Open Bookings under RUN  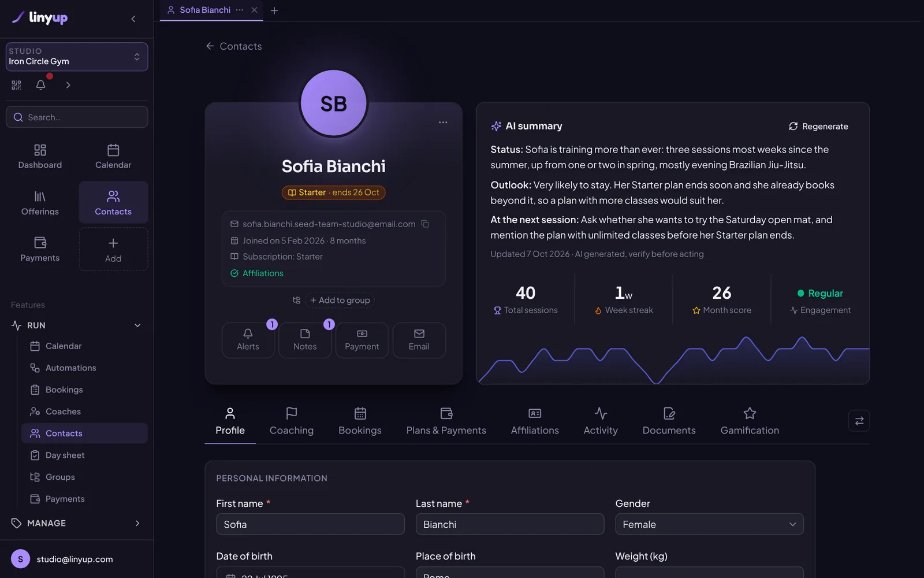coord(84,390)
